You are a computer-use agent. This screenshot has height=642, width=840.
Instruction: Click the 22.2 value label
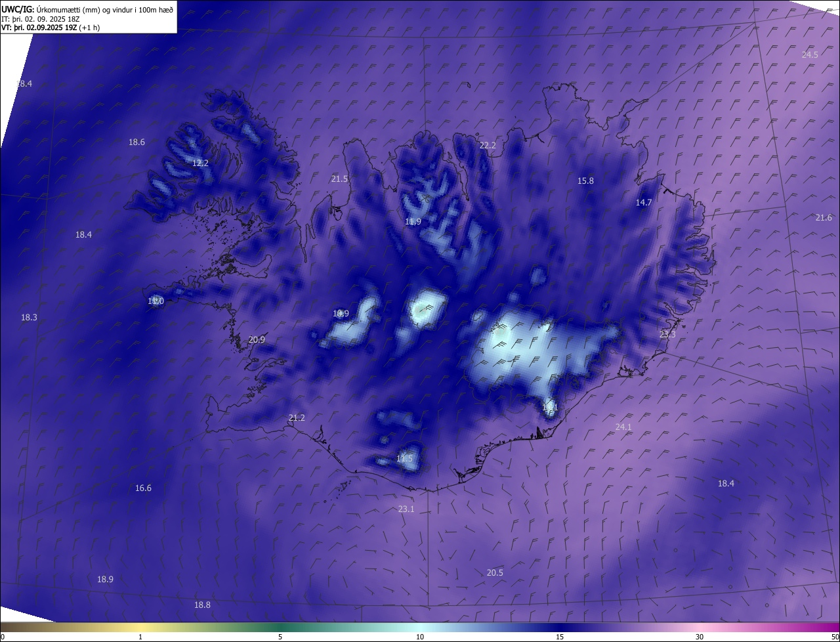(x=488, y=145)
